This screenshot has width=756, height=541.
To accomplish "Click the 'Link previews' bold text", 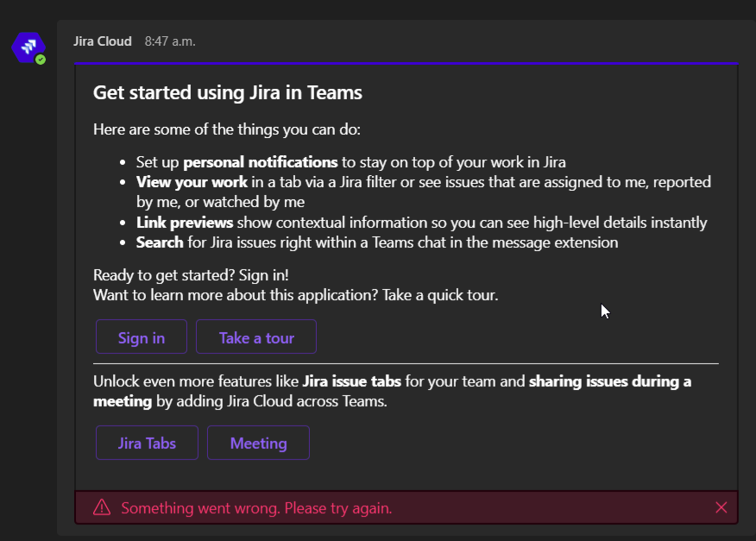I will click(x=185, y=223).
